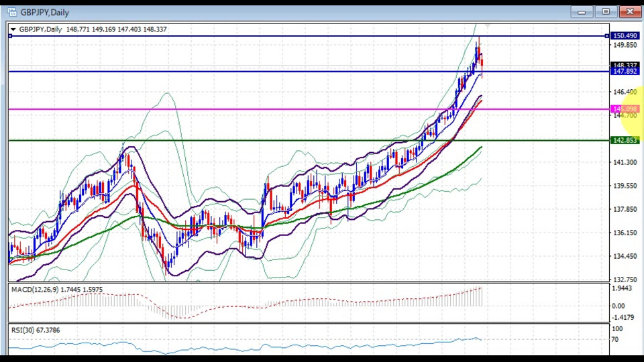Click the RSI scale value 70

click(615, 339)
